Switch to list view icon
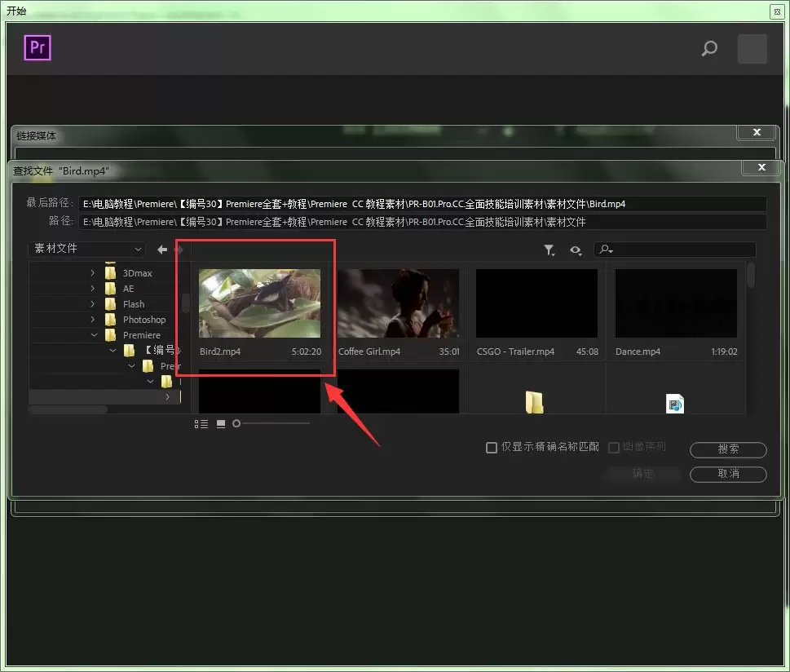 tap(201, 424)
